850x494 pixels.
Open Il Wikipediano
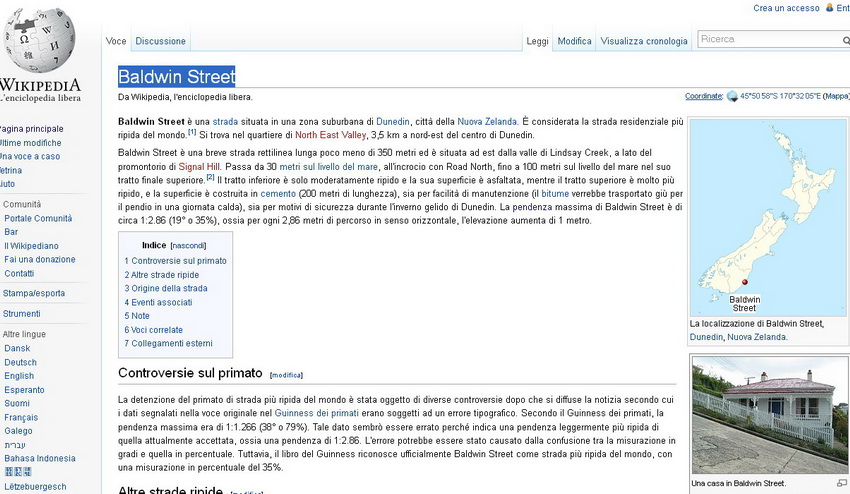coord(31,246)
